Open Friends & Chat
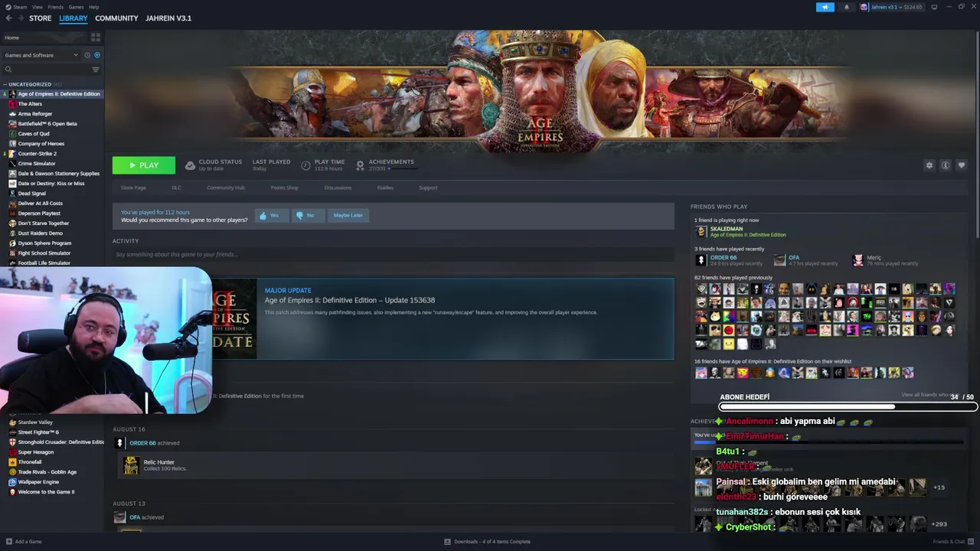Viewport: 980px width, 551px height. point(952,542)
